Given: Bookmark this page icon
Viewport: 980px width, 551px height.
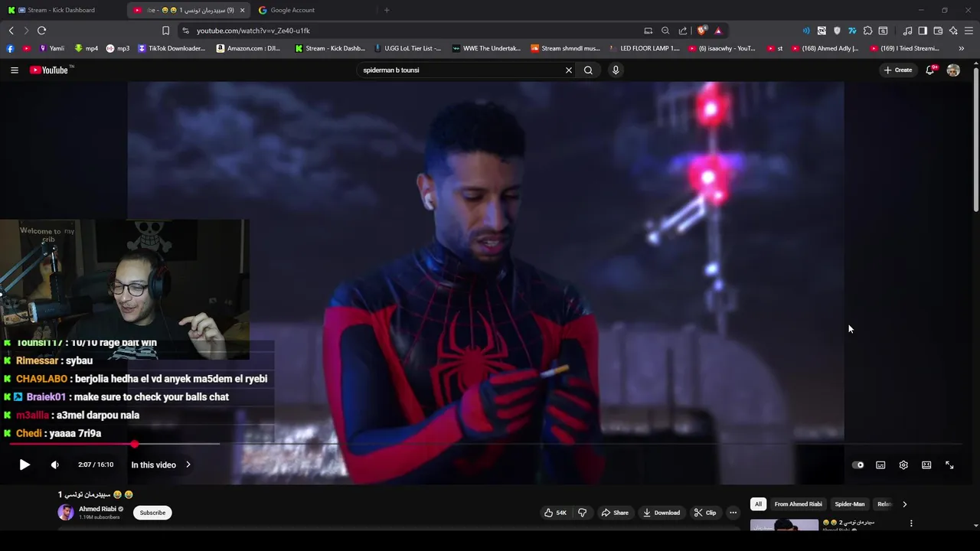Looking at the screenshot, I should pyautogui.click(x=165, y=31).
